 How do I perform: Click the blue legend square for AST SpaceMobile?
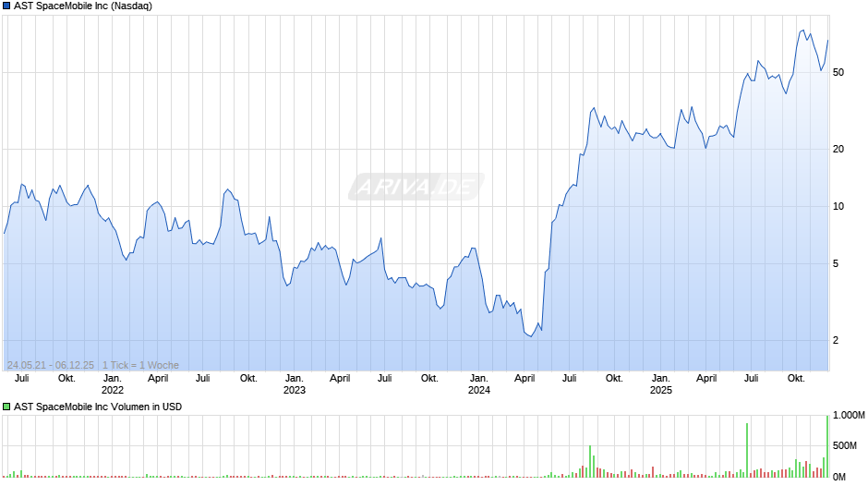click(x=6, y=6)
